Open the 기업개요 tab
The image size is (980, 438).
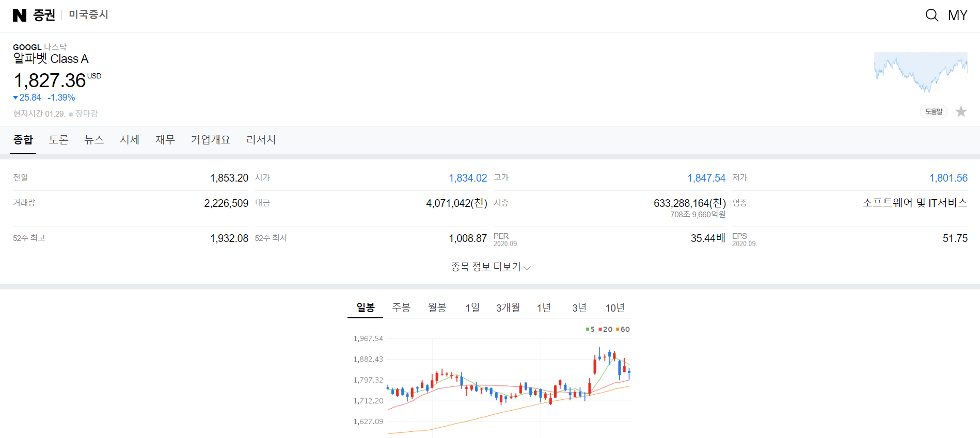tap(211, 140)
